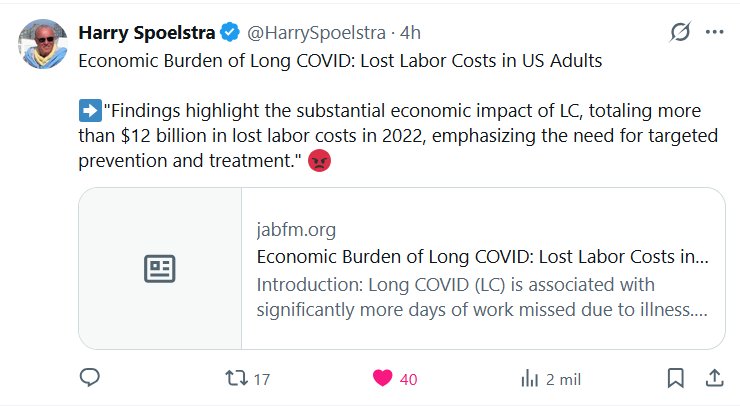Image resolution: width=740 pixels, height=406 pixels.
Task: Open Harry Spoelstra's profile avatar
Action: 40,40
